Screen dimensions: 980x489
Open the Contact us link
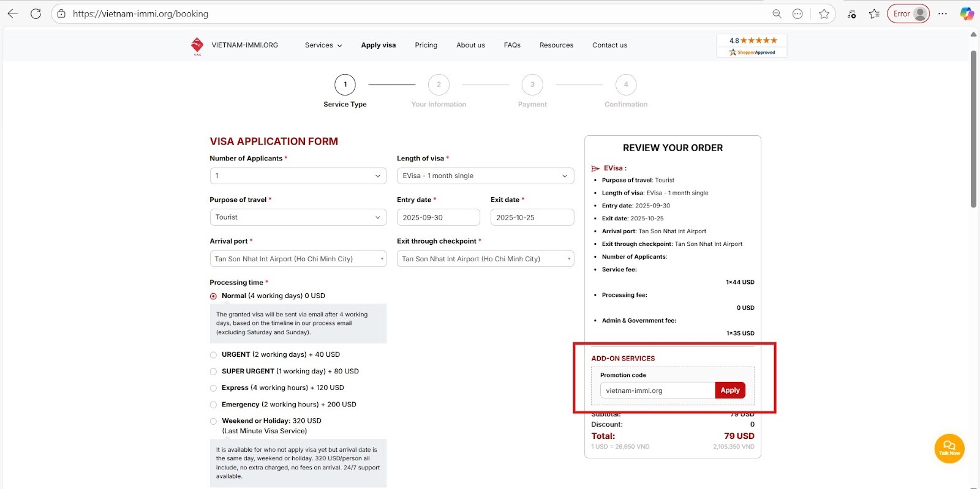609,45
